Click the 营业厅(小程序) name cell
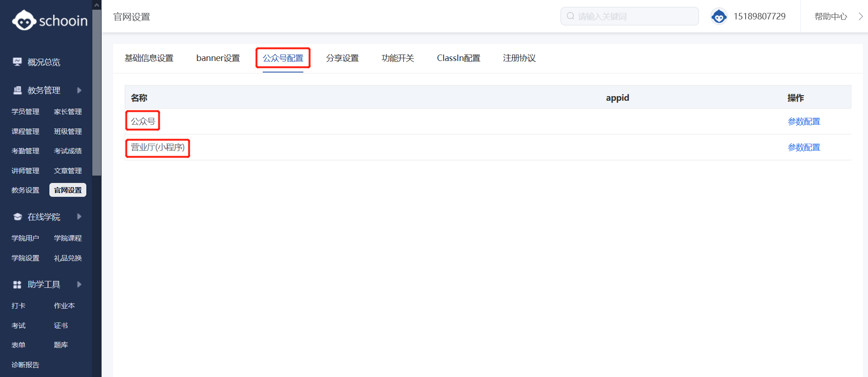868x377 pixels. click(157, 147)
